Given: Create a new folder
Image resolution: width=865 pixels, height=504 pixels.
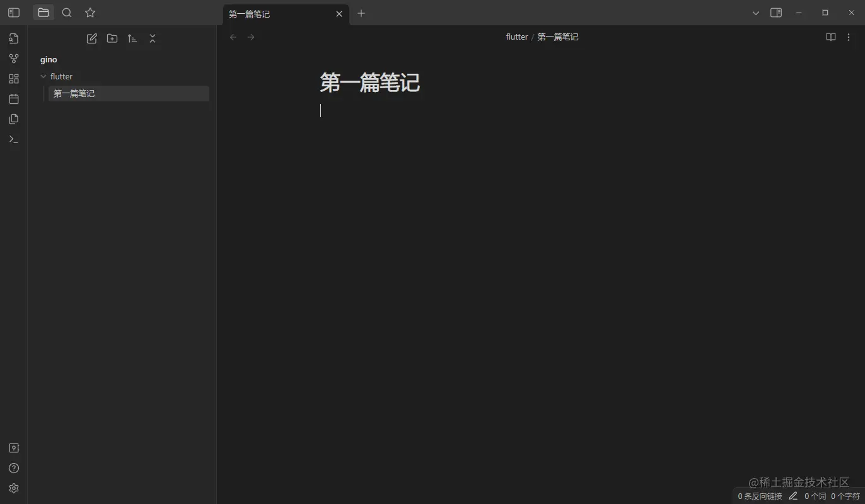Looking at the screenshot, I should point(112,38).
